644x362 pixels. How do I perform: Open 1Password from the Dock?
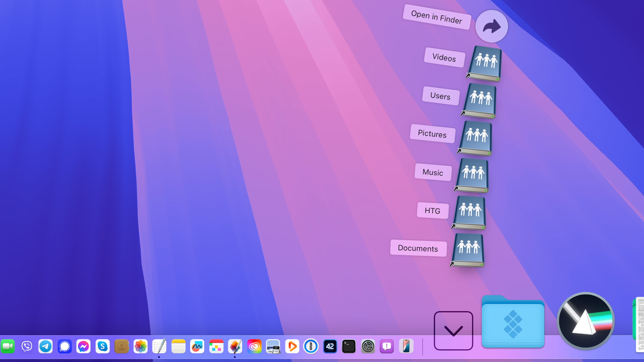point(311,346)
